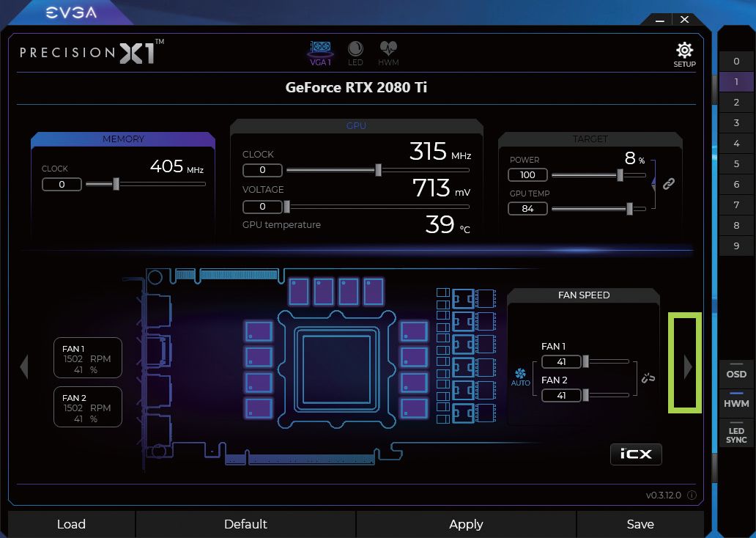
Task: Minimize the Precision X1 window
Action: pyautogui.click(x=660, y=20)
